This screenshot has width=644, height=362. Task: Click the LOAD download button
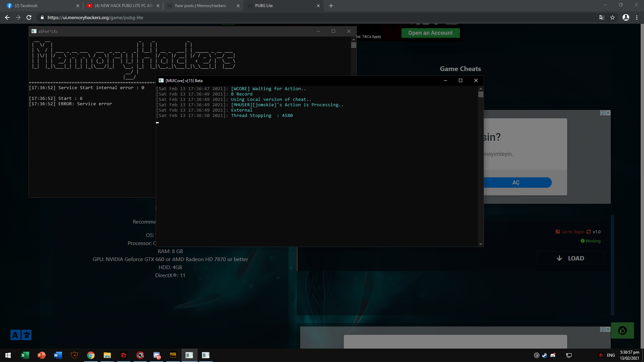point(571,258)
